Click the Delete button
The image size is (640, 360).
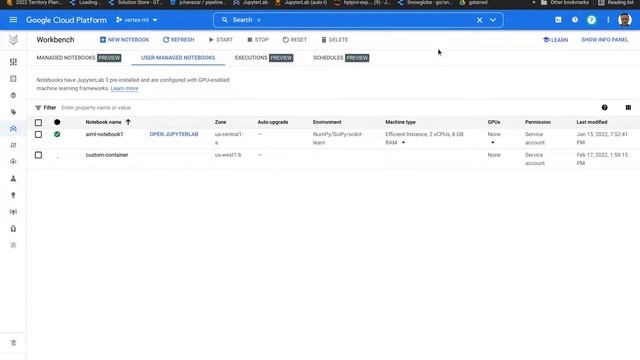tap(335, 40)
